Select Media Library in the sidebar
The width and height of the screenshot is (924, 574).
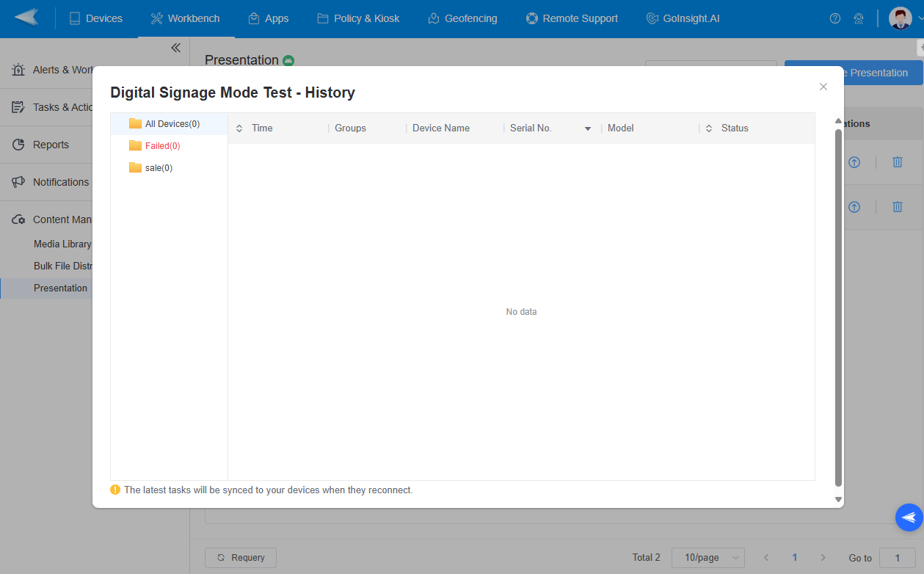(x=62, y=243)
